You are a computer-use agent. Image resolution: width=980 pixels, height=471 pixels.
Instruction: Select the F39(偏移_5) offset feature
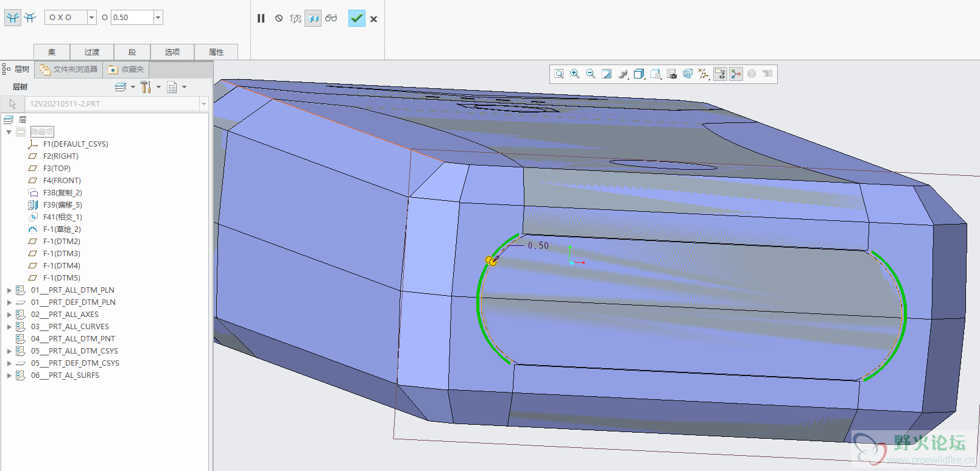click(62, 205)
